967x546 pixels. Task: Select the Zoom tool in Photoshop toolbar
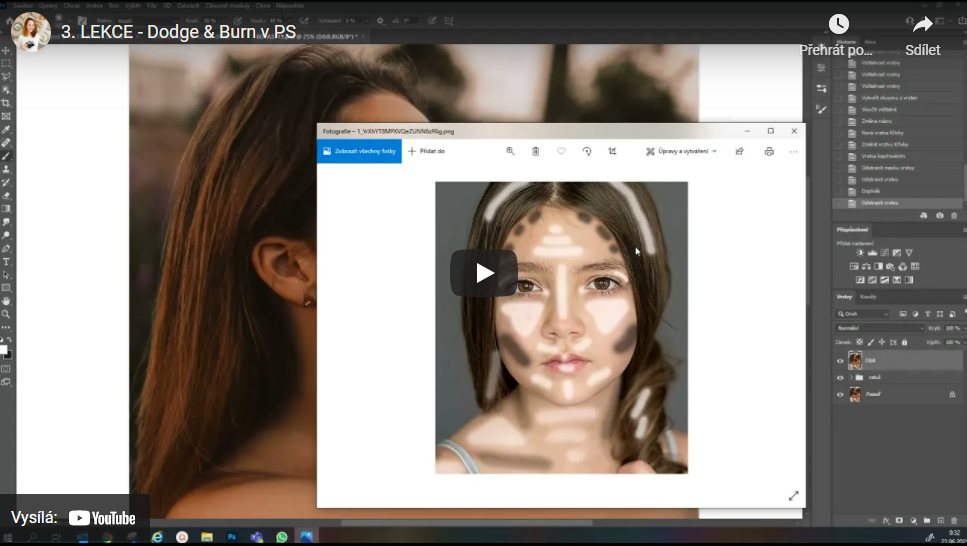point(6,314)
